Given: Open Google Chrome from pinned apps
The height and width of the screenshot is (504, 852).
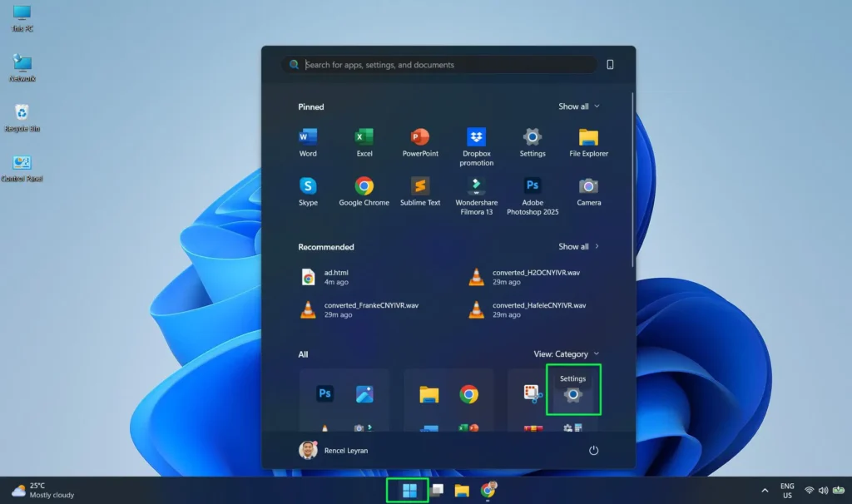Looking at the screenshot, I should pyautogui.click(x=364, y=188).
